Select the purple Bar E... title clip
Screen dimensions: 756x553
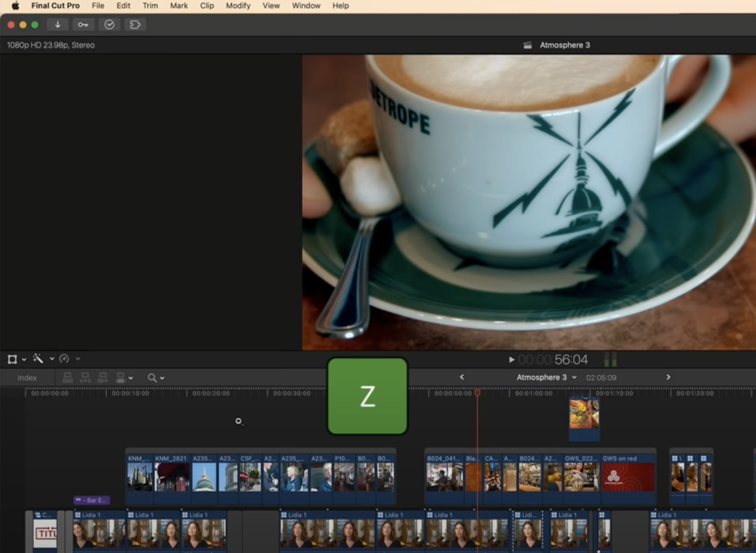coord(92,500)
